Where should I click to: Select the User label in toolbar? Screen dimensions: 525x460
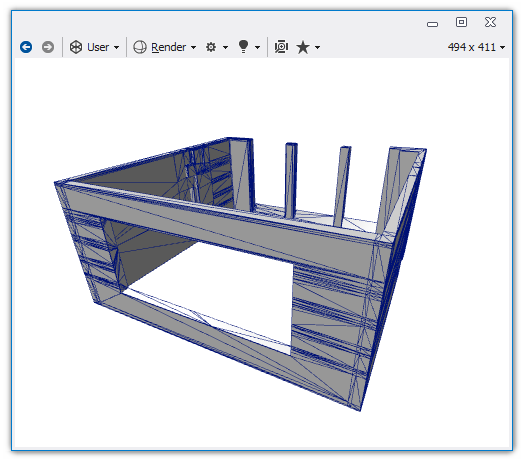coord(98,47)
